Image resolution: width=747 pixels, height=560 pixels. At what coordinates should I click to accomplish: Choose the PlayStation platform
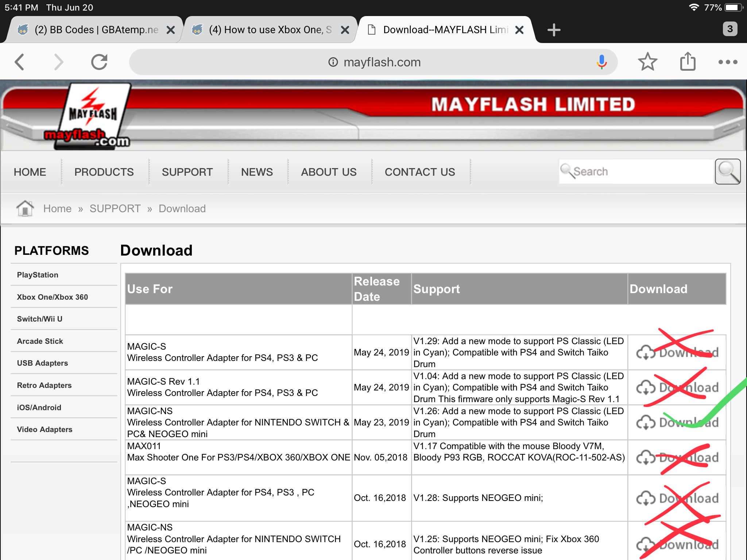[38, 275]
